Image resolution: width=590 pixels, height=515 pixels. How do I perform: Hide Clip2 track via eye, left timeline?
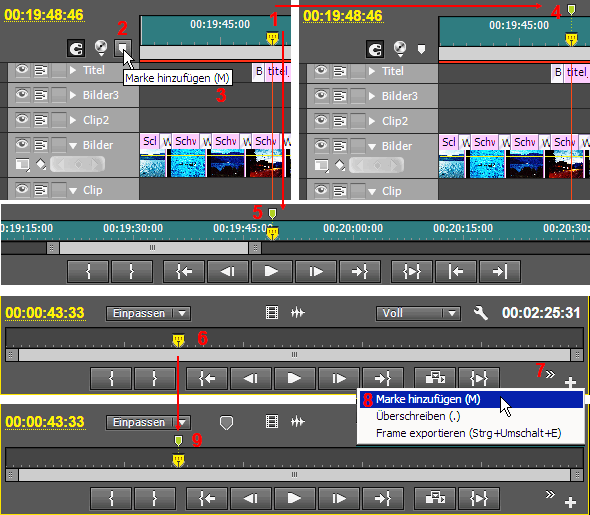(x=22, y=119)
